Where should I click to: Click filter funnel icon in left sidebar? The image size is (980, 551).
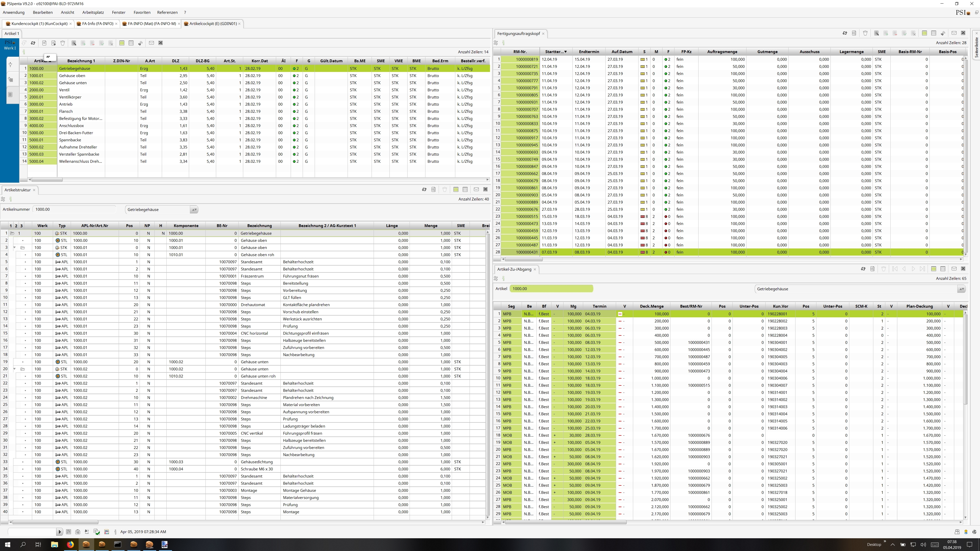[10, 65]
